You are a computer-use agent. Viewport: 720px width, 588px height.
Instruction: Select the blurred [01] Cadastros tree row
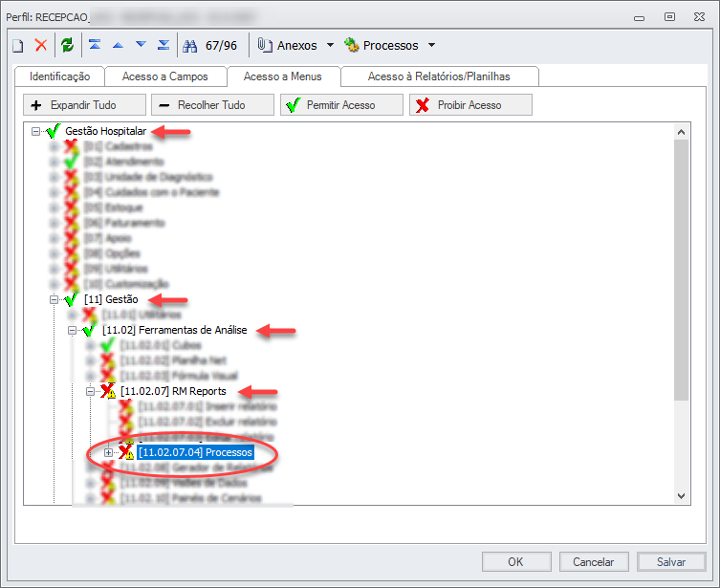(x=118, y=146)
